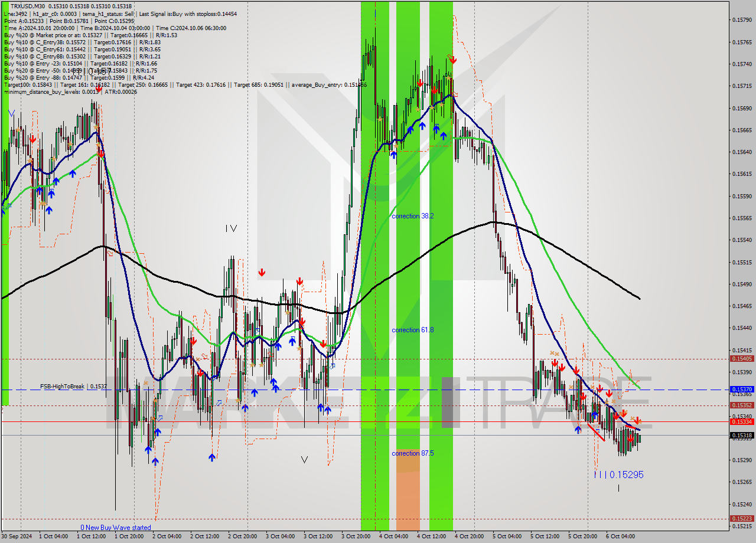
Task: Click the 'V' wave label below candles
Action: pos(304,459)
